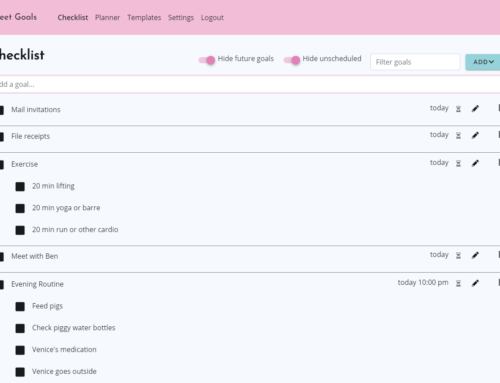Click the Feed pigs text
Viewport: 500px width, 383px height.
[47, 306]
